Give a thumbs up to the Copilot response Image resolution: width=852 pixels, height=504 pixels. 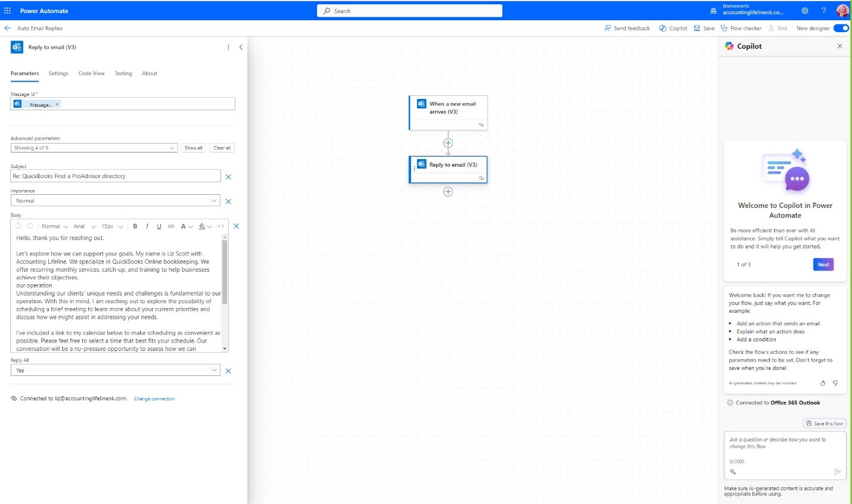[822, 383]
